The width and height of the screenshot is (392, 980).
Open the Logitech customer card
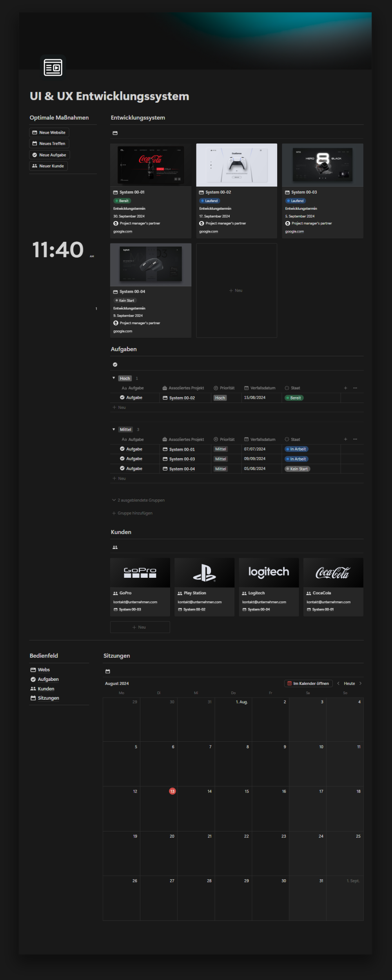click(269, 587)
